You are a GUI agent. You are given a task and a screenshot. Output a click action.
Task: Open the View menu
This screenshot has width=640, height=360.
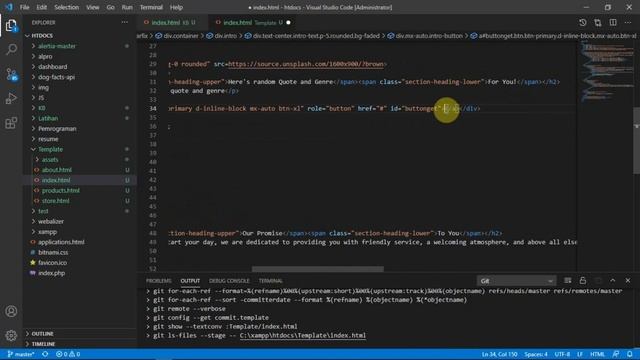(x=93, y=7)
